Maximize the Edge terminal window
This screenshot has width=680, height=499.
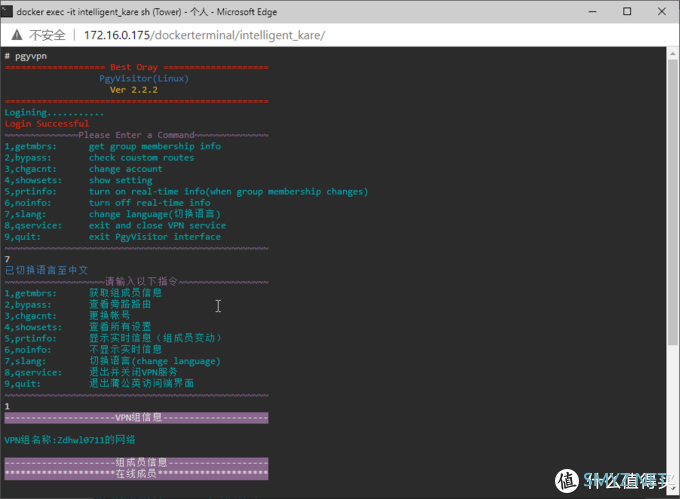[627, 11]
